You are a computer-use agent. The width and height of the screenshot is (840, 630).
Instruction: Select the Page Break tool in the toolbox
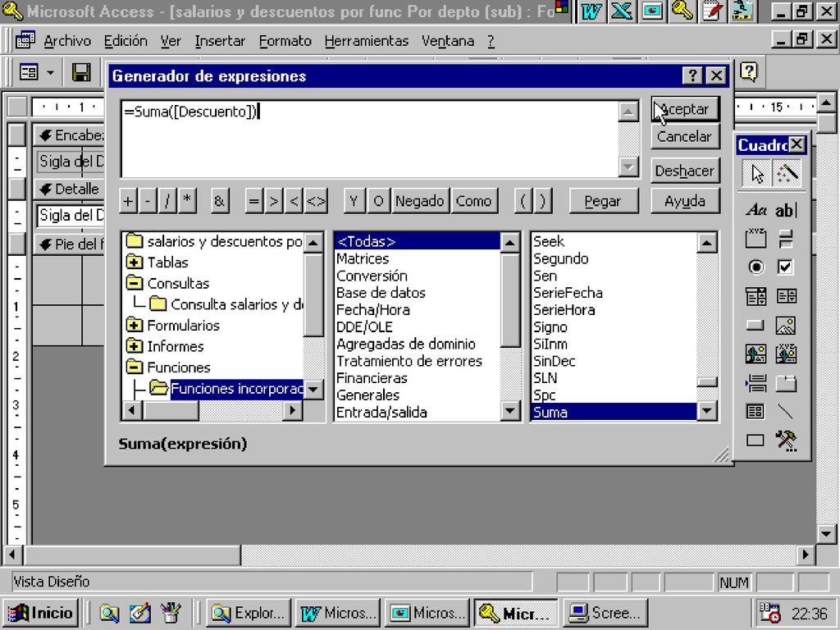point(756,382)
